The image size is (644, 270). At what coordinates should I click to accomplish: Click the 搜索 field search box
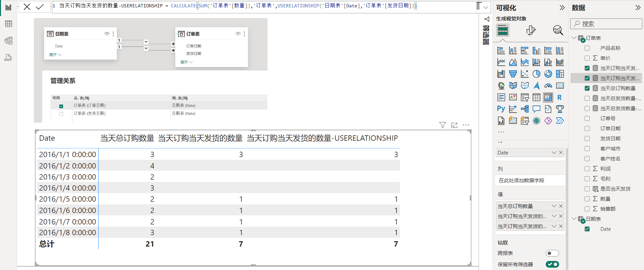coord(606,24)
